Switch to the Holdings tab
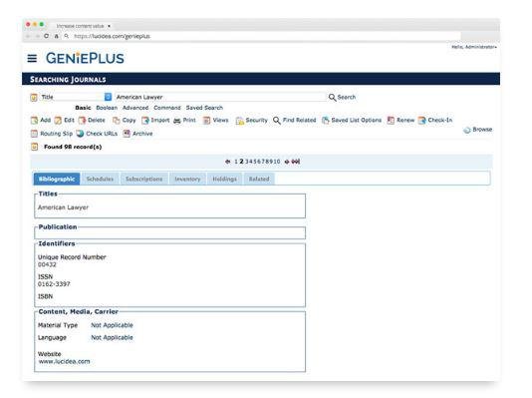This screenshot has width=532, height=398. (224, 179)
